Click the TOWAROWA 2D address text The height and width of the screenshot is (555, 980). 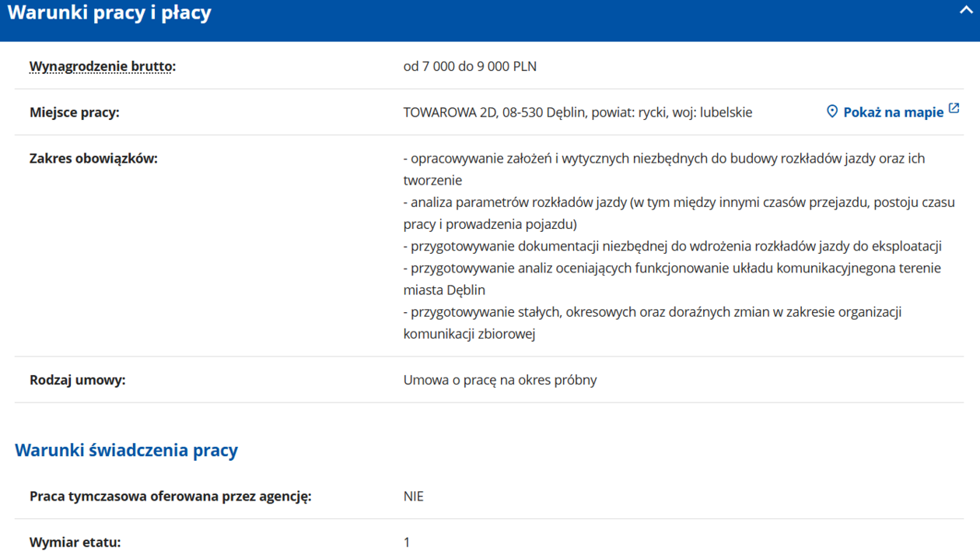coord(577,112)
